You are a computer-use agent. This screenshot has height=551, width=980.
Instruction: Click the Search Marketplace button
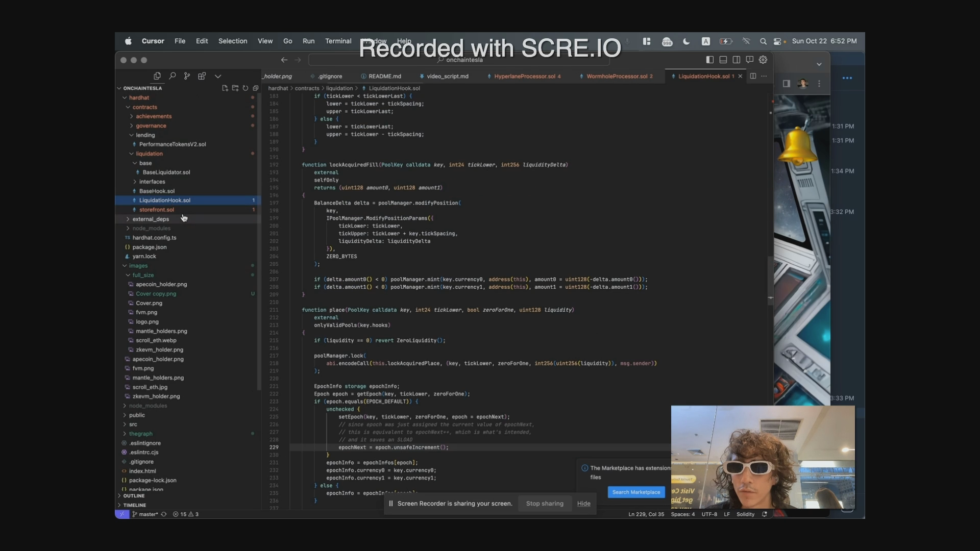point(636,492)
